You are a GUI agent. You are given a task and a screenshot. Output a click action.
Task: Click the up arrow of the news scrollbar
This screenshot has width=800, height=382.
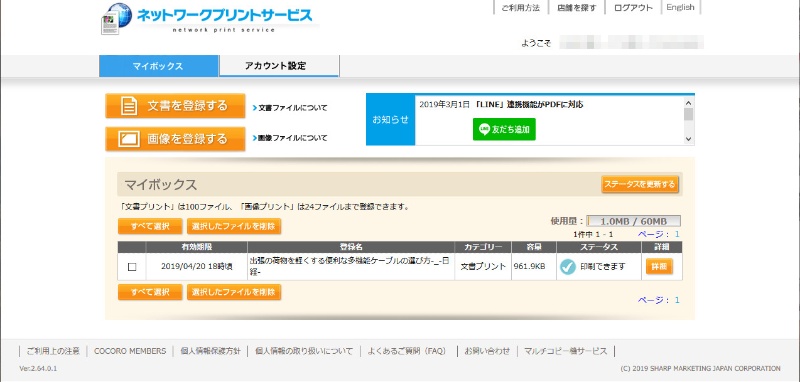point(688,102)
